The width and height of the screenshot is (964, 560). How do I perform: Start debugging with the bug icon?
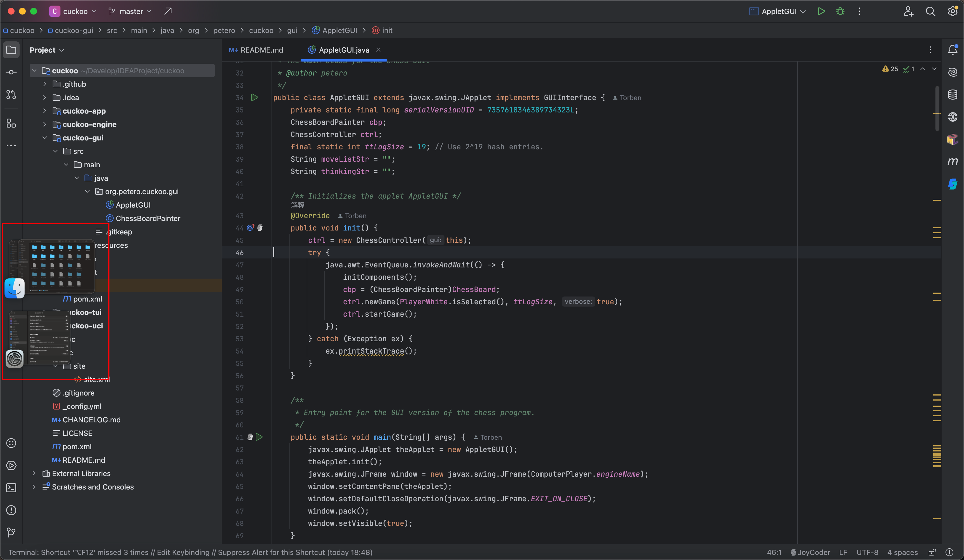coord(840,11)
